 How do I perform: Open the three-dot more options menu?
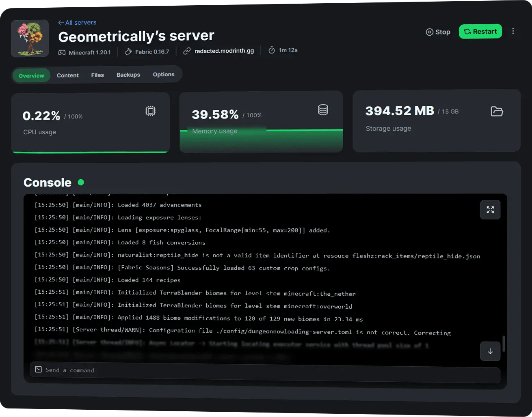coord(513,31)
